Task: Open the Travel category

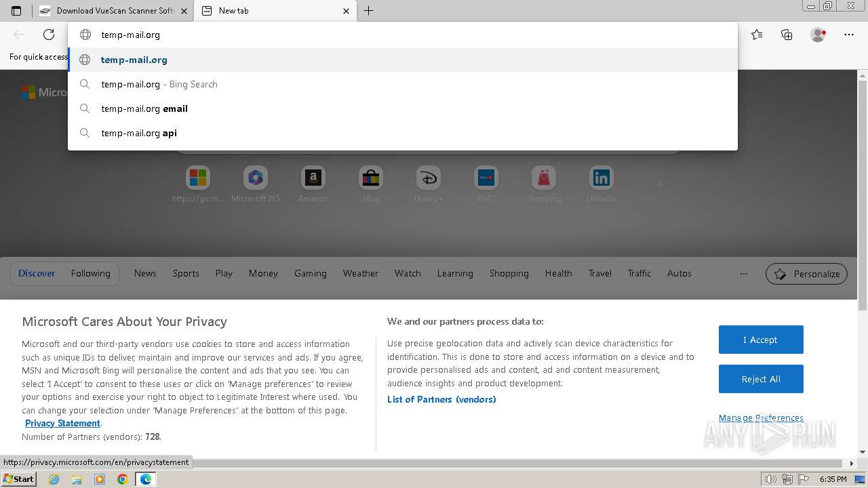Action: [600, 273]
